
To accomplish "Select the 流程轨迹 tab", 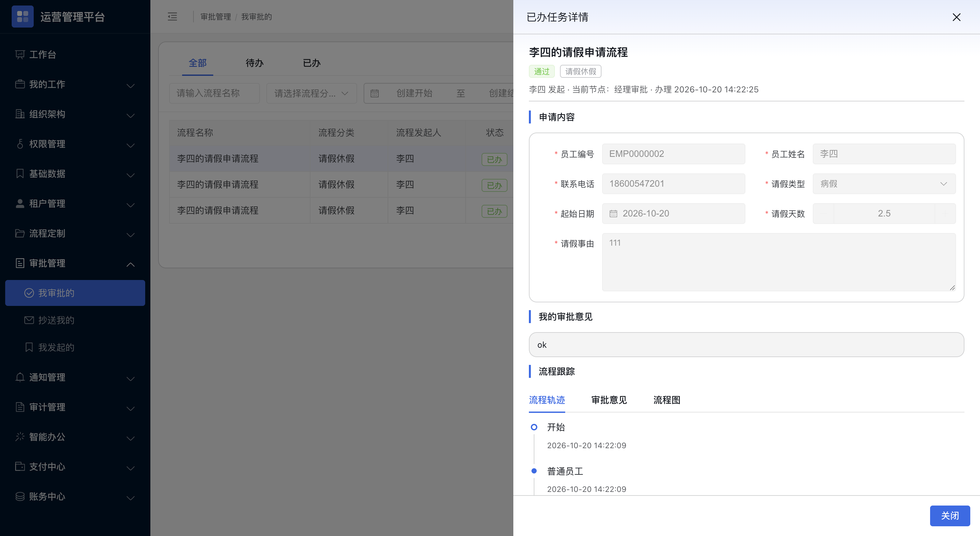I will click(x=547, y=400).
